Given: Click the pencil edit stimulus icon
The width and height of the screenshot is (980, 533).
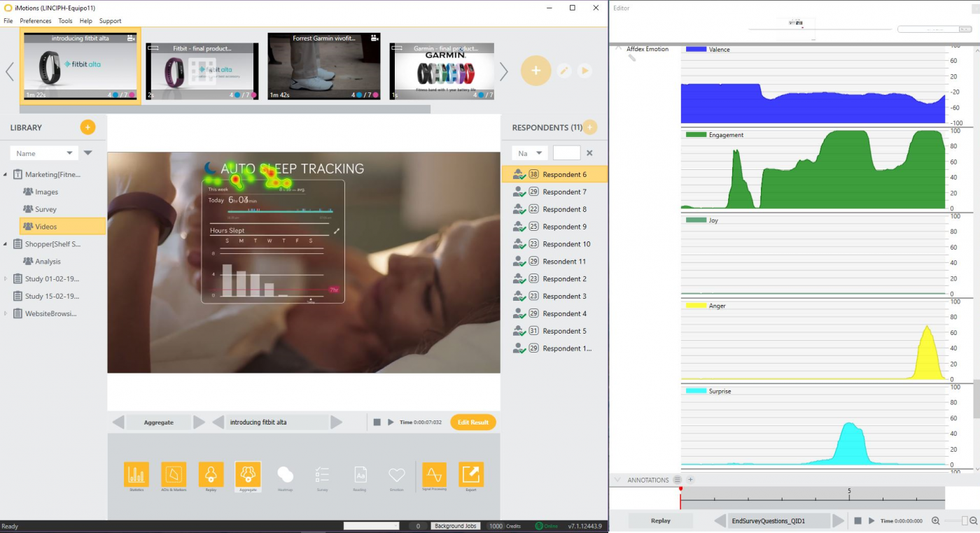Looking at the screenshot, I should click(563, 71).
